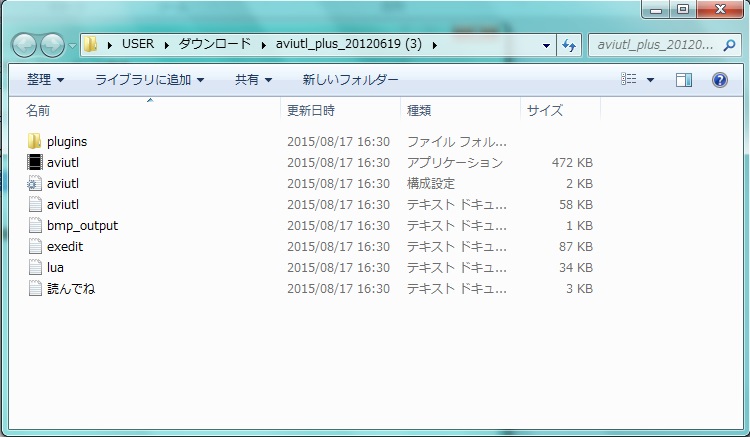Select the bmp_output text file icon

click(x=35, y=225)
